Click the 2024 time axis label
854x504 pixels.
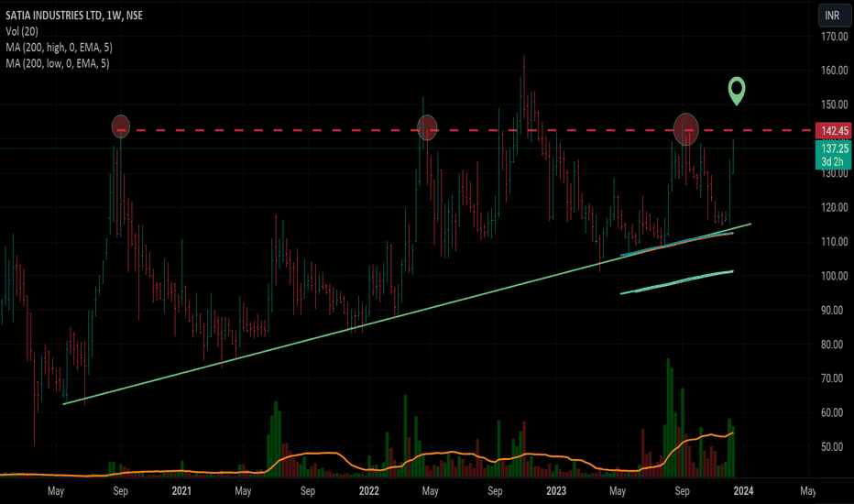(x=743, y=491)
